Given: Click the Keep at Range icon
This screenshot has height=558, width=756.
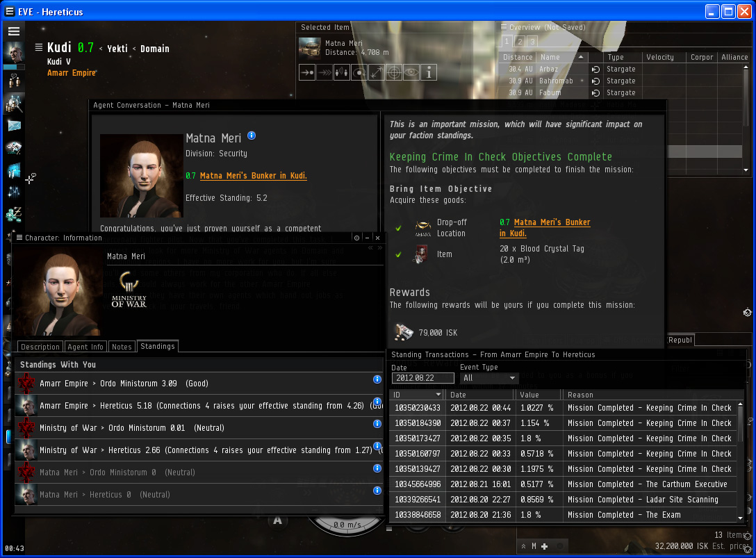Looking at the screenshot, I should 377,72.
